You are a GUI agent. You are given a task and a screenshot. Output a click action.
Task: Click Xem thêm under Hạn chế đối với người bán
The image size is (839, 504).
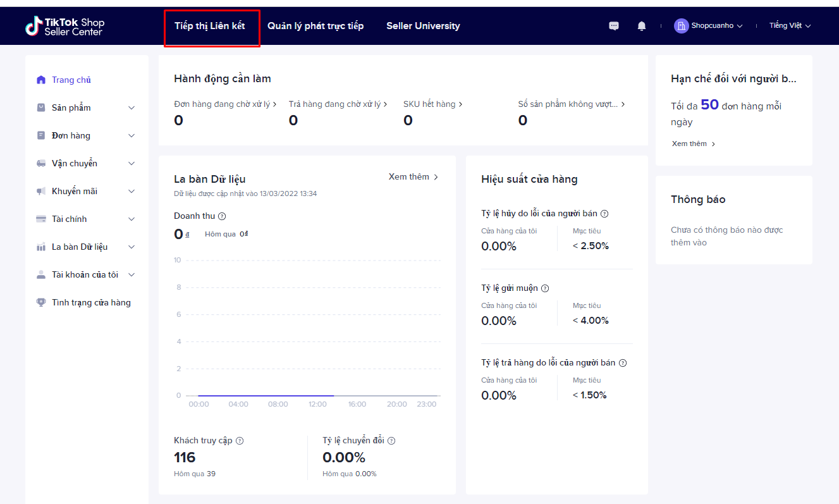point(694,144)
